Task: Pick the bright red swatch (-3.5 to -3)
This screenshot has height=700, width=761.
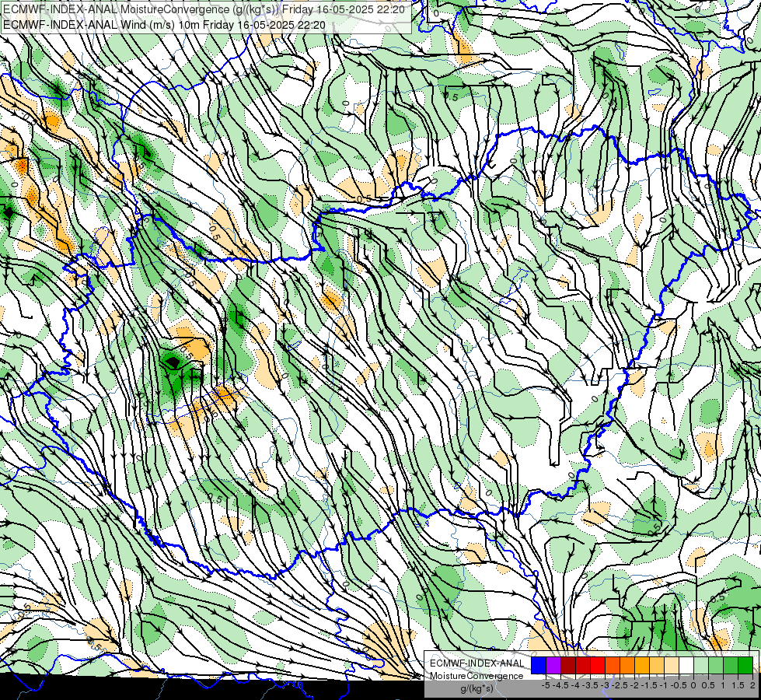Action: point(598,666)
